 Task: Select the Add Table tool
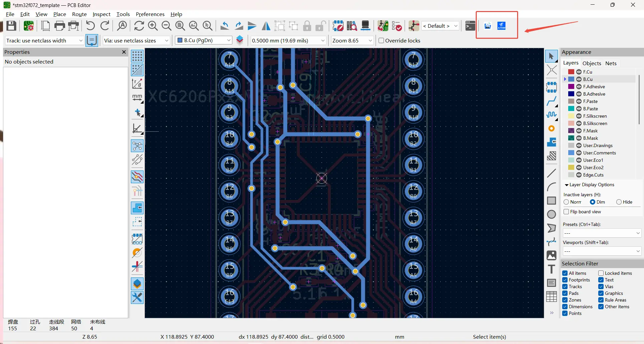552,297
